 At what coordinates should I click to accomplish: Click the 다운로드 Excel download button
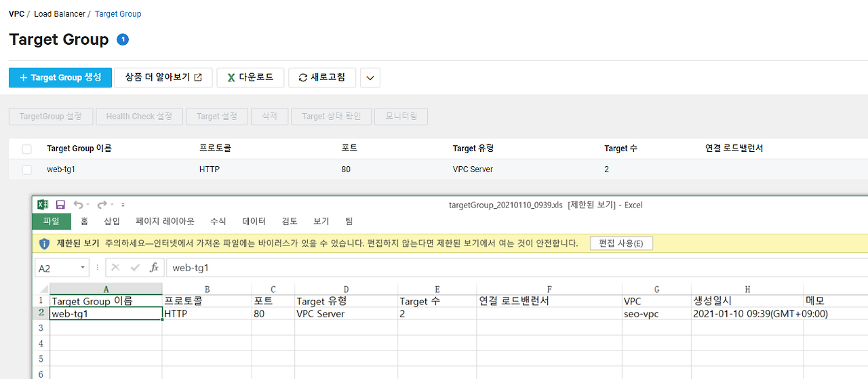pos(250,77)
